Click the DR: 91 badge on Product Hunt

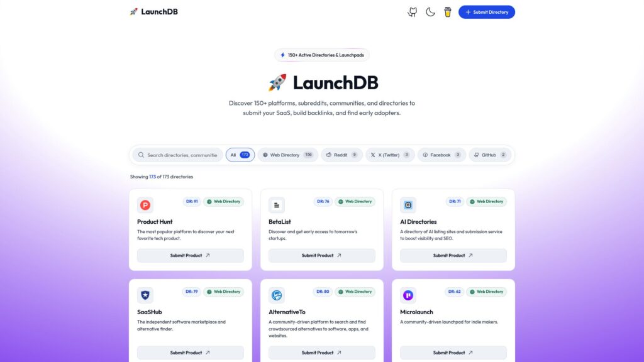(192, 202)
